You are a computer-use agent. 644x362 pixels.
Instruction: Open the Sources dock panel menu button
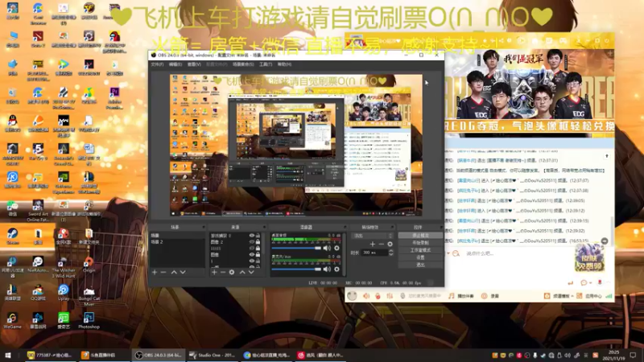264,227
